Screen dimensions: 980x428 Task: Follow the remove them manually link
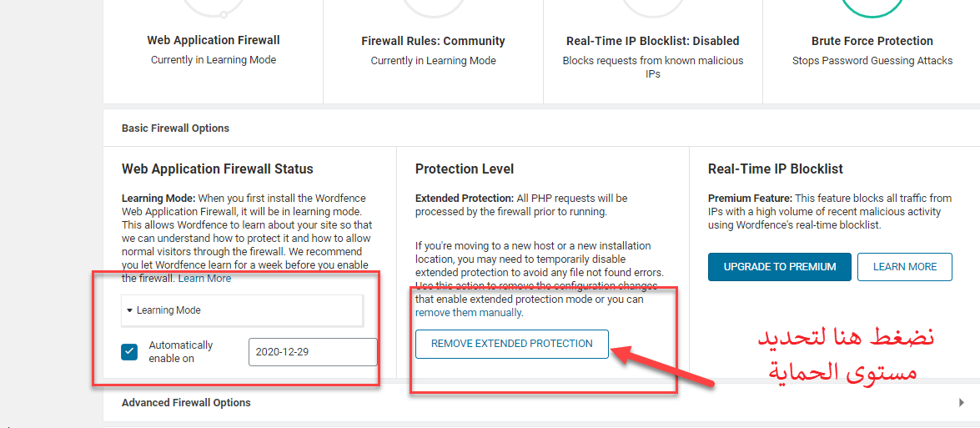click(x=468, y=313)
